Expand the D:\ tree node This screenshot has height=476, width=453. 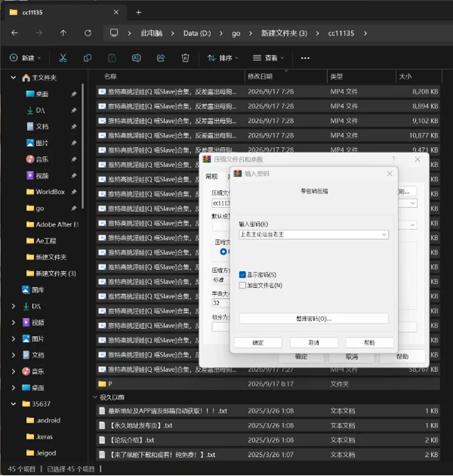point(13,306)
